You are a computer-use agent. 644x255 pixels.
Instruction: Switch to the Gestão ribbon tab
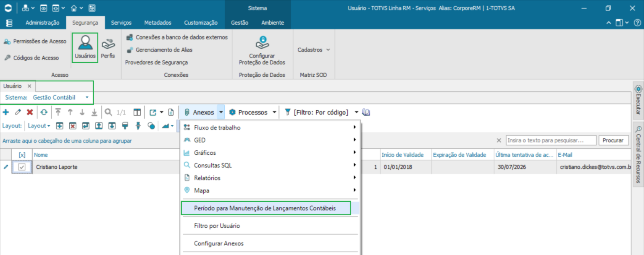[x=239, y=23]
